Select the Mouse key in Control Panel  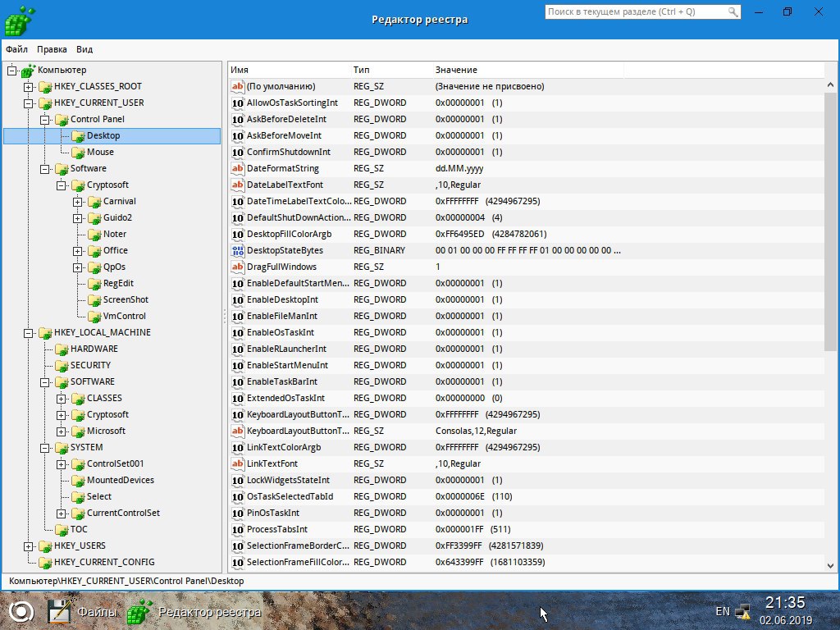(100, 152)
